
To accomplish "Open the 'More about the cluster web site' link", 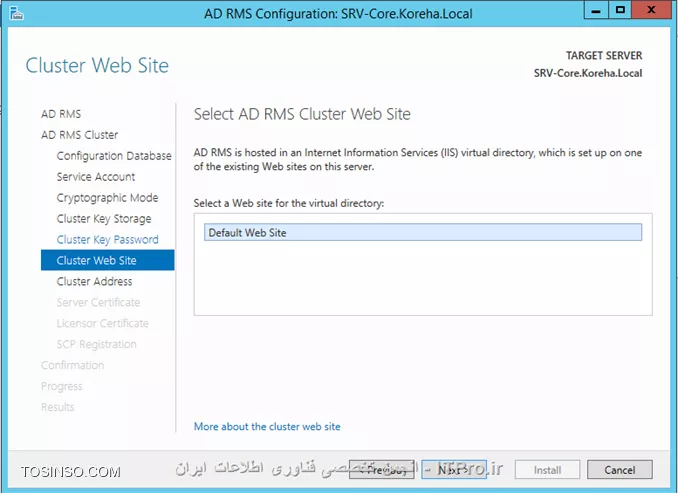I will [x=267, y=426].
